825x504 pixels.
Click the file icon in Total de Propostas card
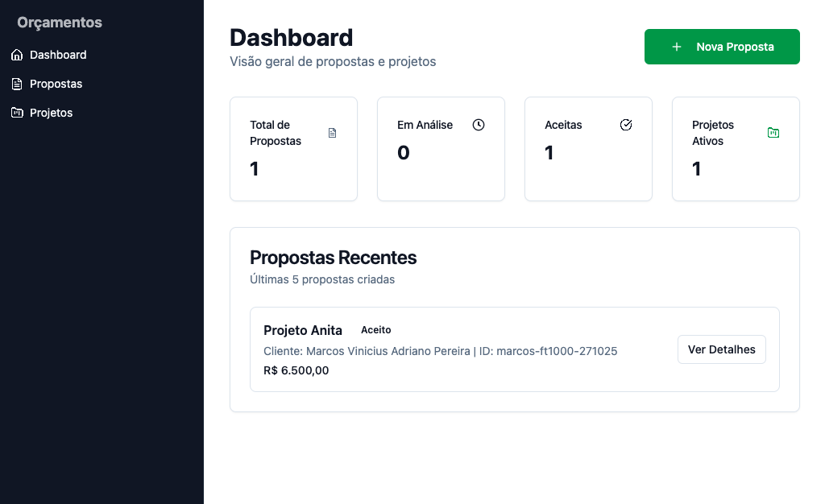click(333, 133)
